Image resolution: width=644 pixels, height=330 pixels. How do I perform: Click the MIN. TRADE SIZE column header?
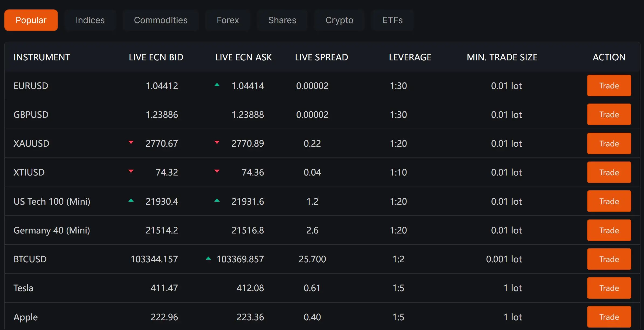[x=502, y=57]
